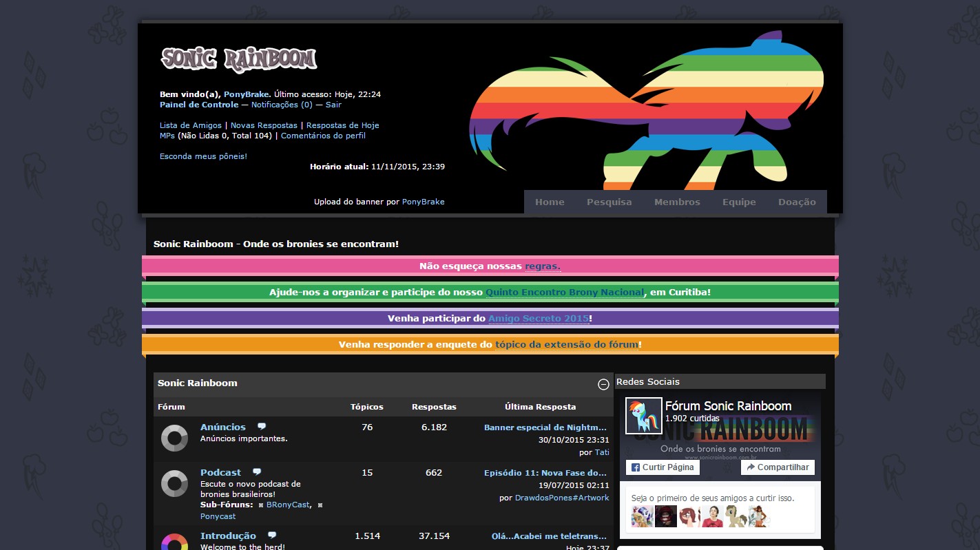The image size is (980, 550).
Task: Click the first friend avatar in Facebook widget
Action: (643, 516)
